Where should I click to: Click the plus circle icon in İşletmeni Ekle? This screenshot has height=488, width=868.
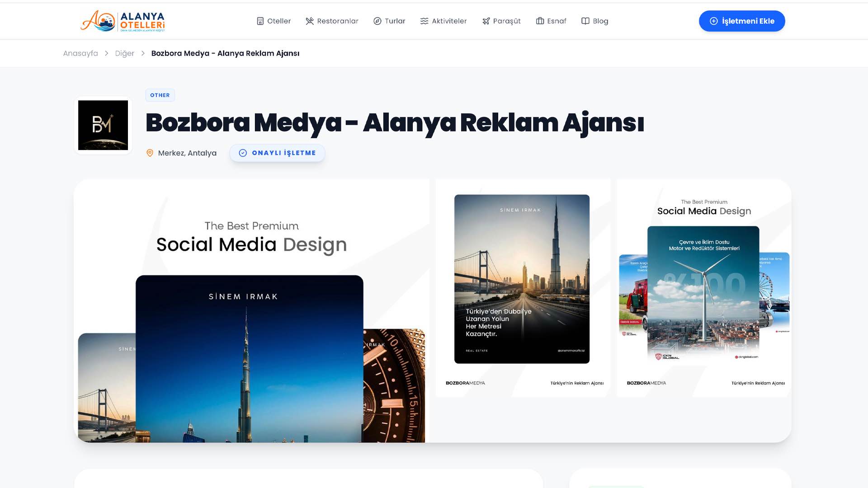(714, 21)
